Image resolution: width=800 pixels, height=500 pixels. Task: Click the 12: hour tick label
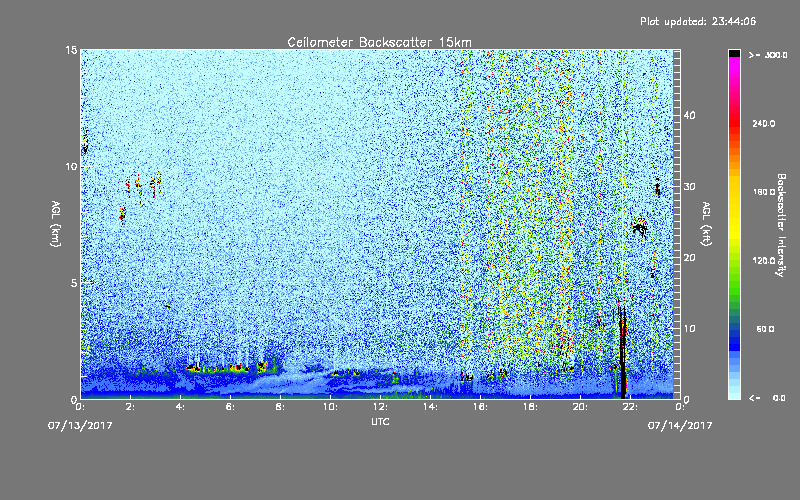pos(381,407)
